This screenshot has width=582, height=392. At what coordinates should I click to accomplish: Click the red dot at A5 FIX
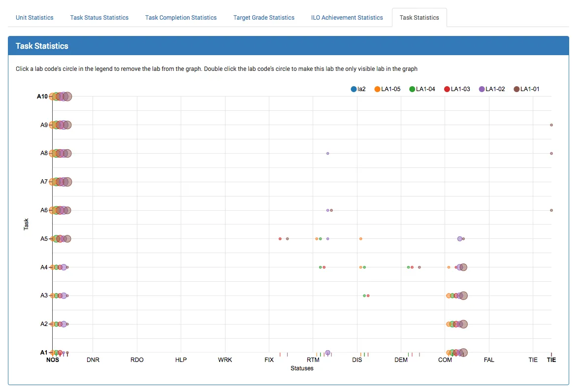point(280,239)
